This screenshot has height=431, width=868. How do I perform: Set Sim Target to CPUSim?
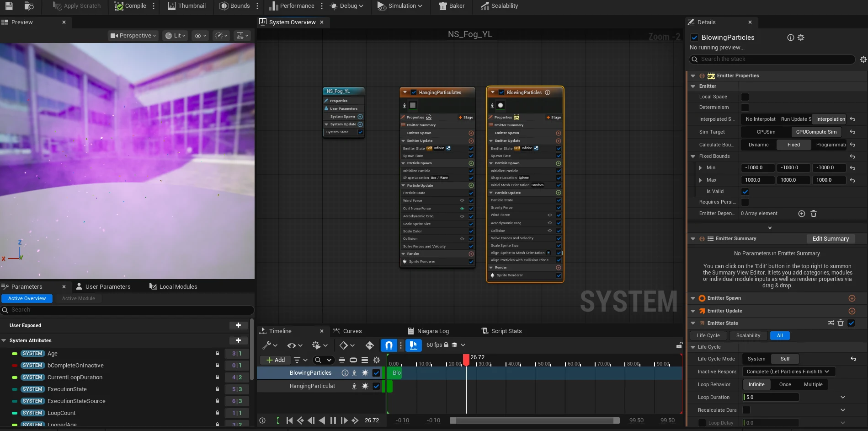click(766, 132)
